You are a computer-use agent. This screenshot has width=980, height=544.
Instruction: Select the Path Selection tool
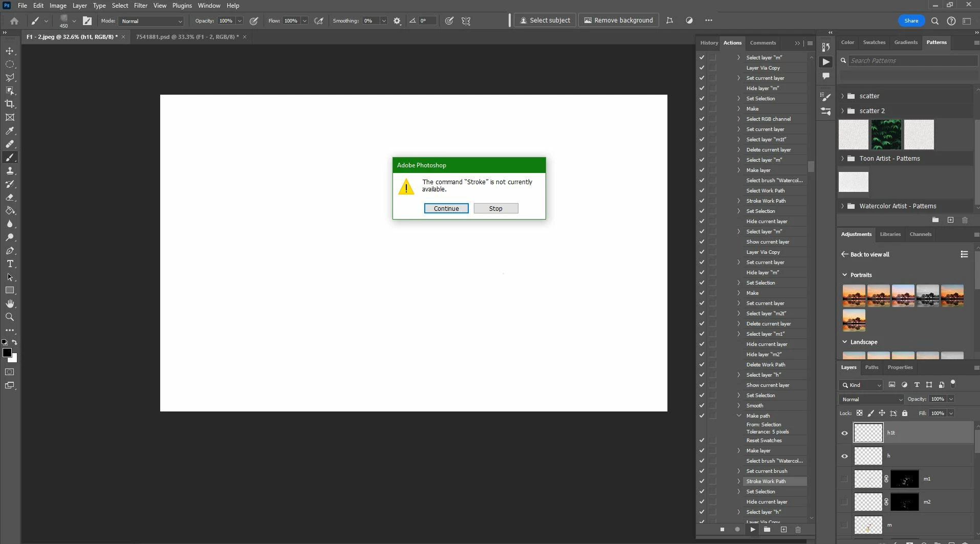tap(10, 277)
